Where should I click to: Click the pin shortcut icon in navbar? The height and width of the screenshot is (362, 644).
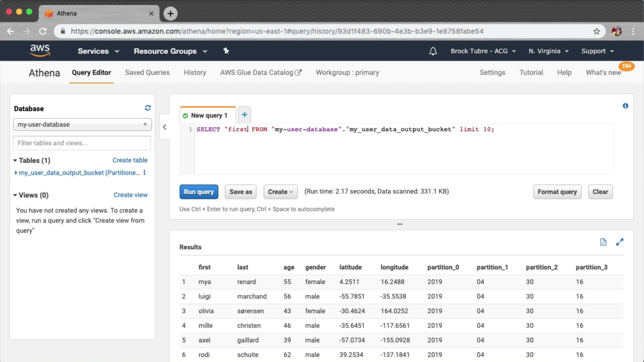click(226, 51)
